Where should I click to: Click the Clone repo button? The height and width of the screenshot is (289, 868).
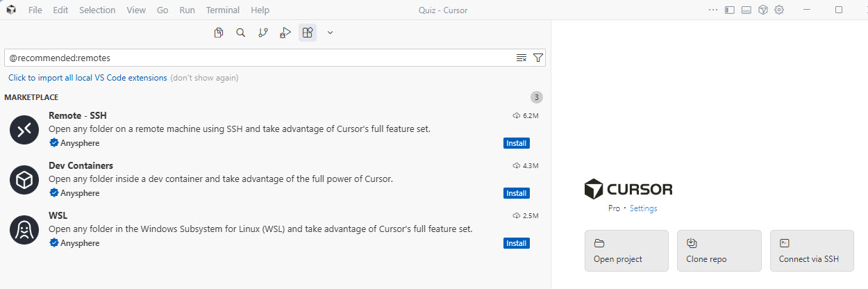click(x=719, y=251)
